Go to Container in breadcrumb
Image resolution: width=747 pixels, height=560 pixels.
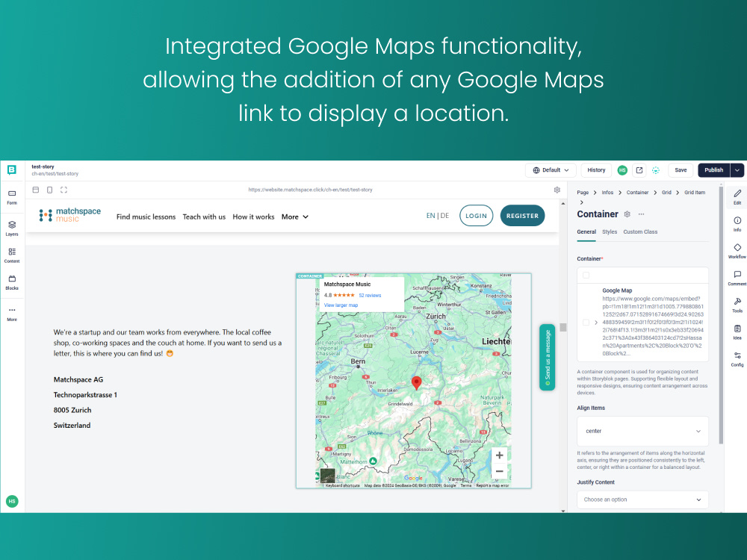click(x=637, y=193)
